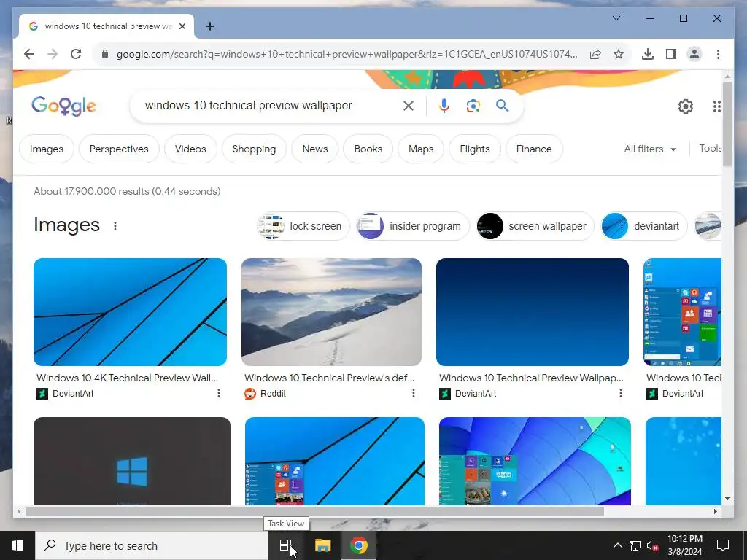747x560 pixels.
Task: Open Chrome downloads icon
Action: coord(648,54)
